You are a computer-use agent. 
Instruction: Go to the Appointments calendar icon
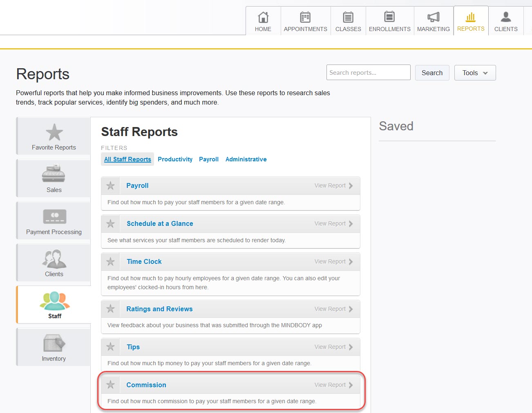tap(305, 18)
